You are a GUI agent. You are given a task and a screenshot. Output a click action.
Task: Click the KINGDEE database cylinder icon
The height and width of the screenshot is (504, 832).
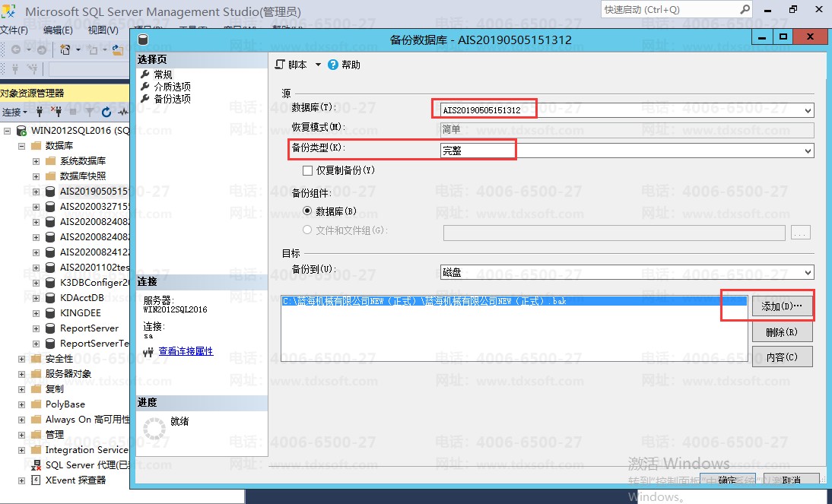pos(50,313)
